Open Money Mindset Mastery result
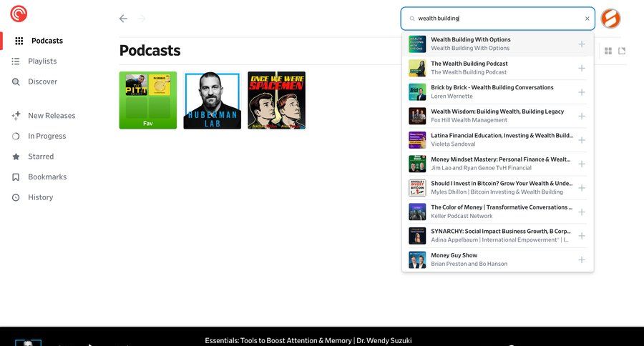The width and height of the screenshot is (644, 346). (x=498, y=164)
